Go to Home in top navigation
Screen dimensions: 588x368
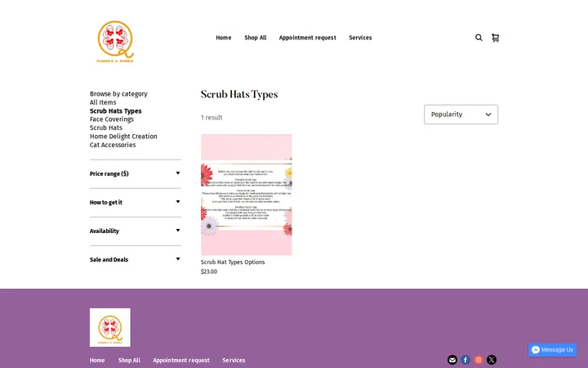tap(224, 38)
